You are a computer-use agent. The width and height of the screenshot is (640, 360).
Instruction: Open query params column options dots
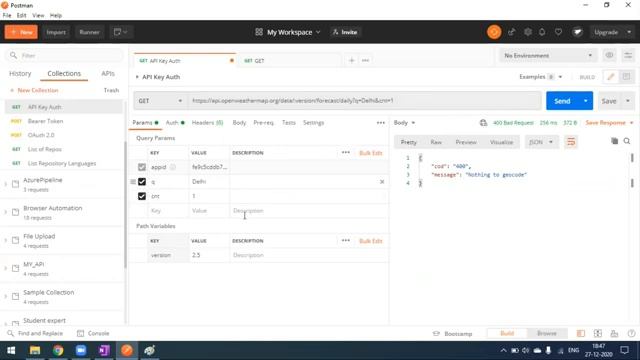pos(346,152)
